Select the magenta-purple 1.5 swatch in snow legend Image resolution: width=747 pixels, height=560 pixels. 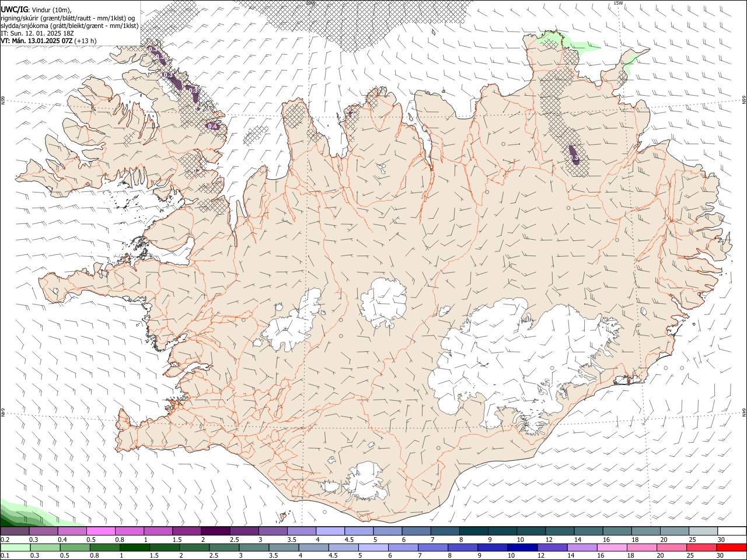tap(187, 531)
